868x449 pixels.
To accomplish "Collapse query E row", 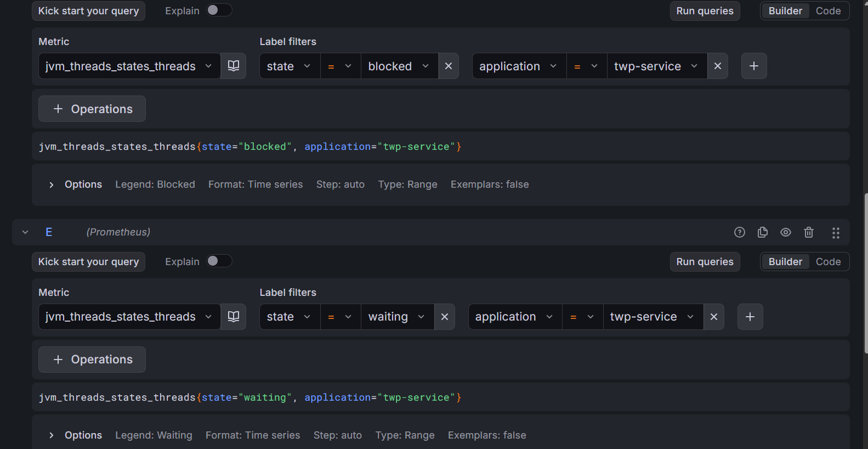I will (25, 232).
